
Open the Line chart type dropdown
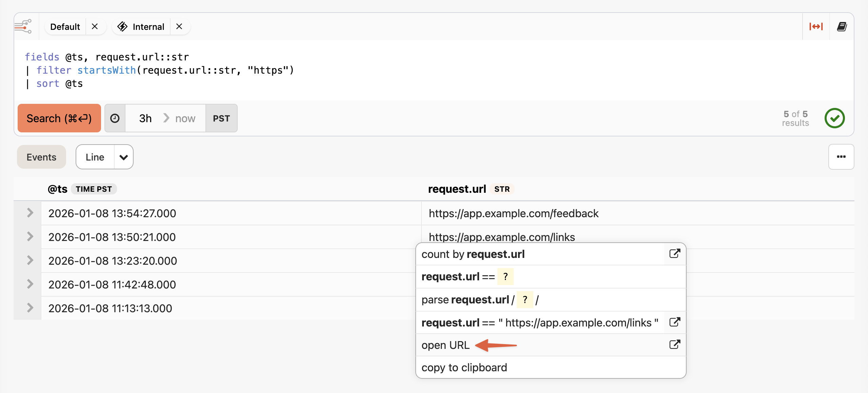(x=123, y=157)
